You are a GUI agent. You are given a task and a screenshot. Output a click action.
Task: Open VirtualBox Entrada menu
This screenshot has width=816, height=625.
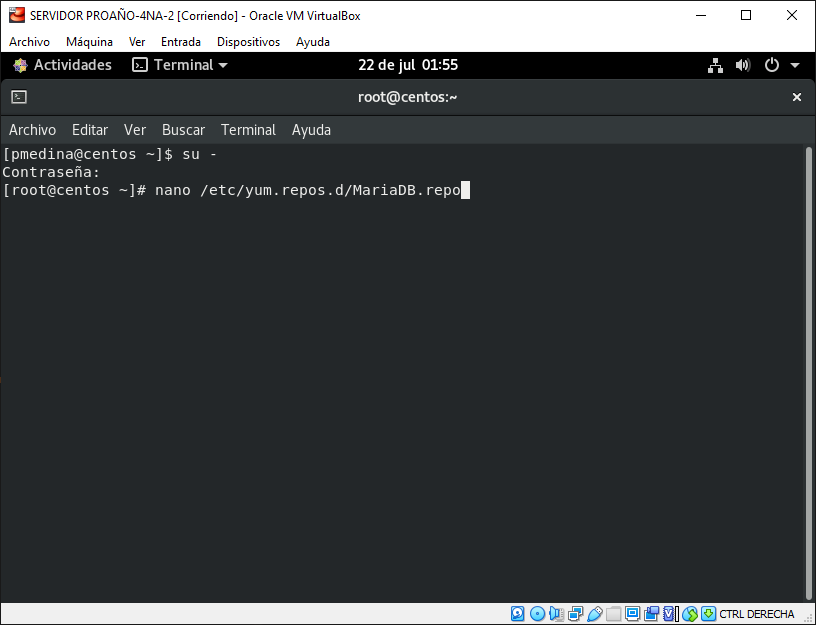pyautogui.click(x=181, y=42)
